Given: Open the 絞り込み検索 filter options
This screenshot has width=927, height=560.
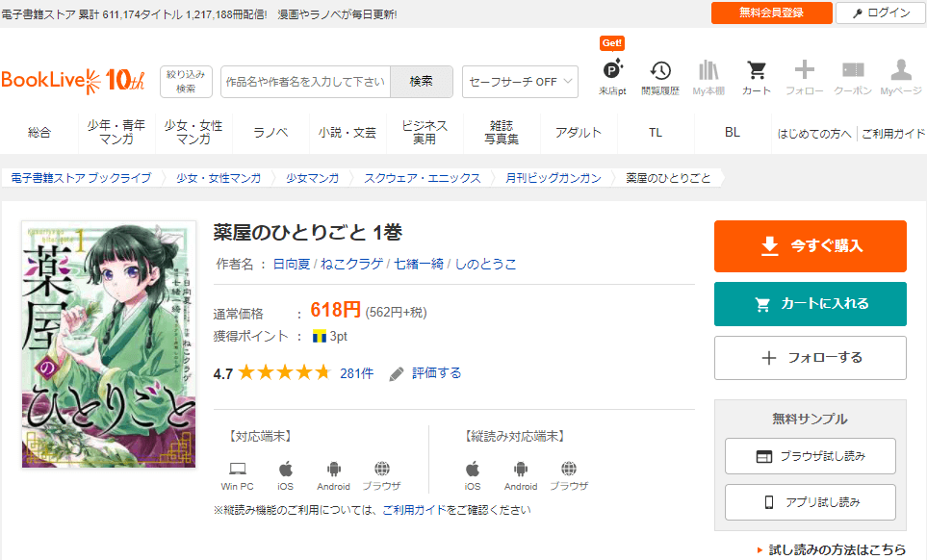Looking at the screenshot, I should [x=187, y=82].
